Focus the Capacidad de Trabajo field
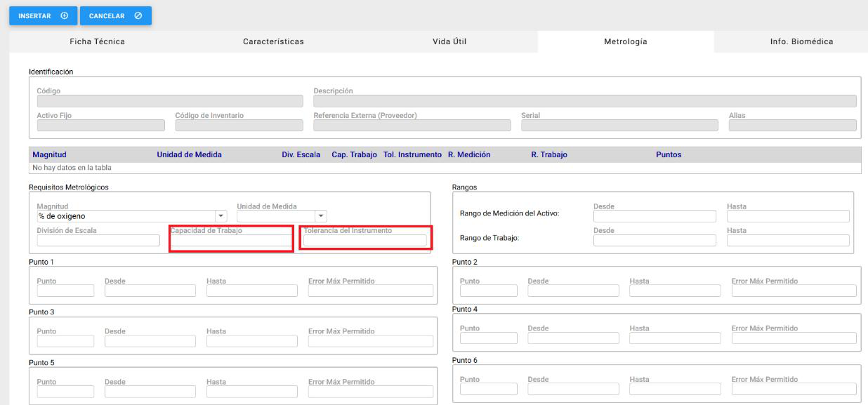This screenshot has height=405, width=868. (x=231, y=241)
